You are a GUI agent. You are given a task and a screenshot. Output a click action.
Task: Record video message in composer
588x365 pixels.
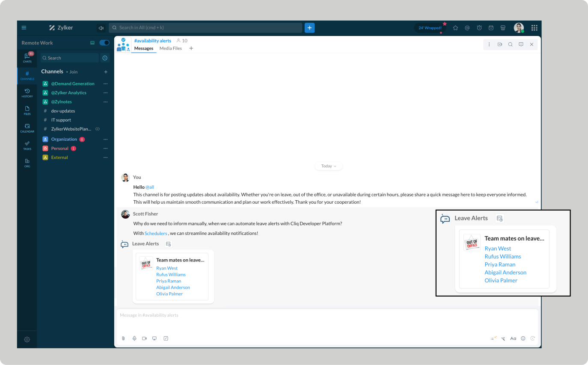pos(145,338)
